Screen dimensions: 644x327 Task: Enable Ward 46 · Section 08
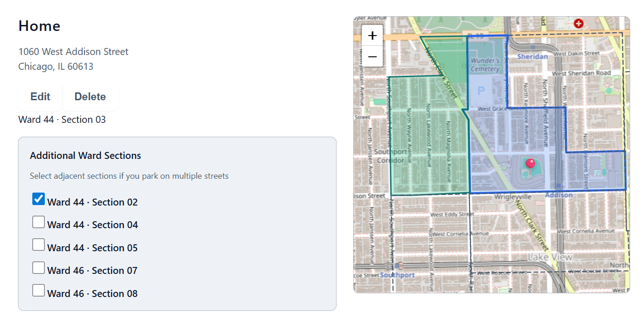coord(38,290)
